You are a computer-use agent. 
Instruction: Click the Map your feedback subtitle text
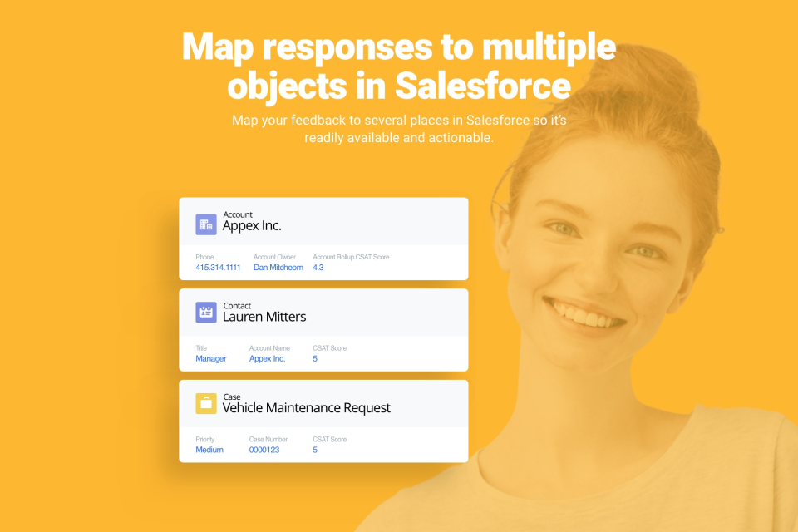[399, 129]
